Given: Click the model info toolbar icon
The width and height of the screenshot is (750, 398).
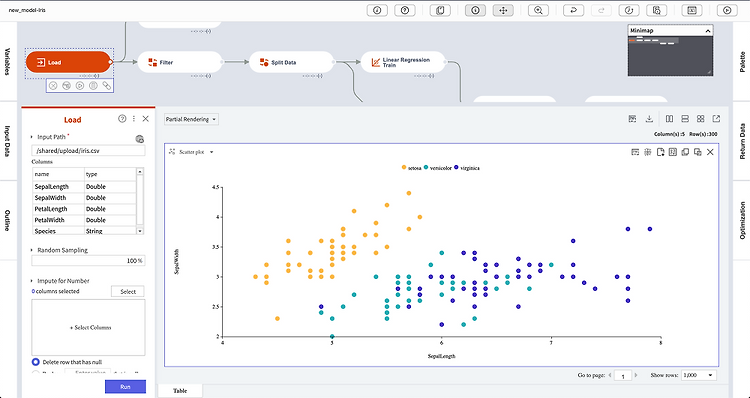Looking at the screenshot, I should [377, 10].
